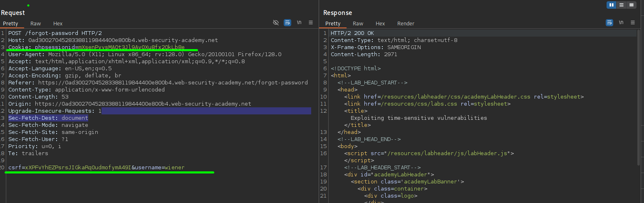Switch to the Request Raw tab
This screenshot has height=203, width=644.
coord(36,24)
